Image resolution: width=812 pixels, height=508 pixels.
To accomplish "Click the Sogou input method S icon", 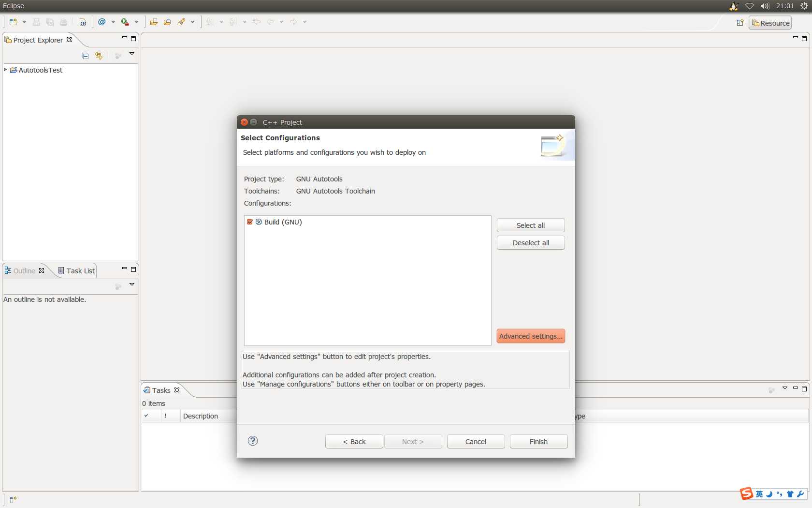I will point(747,493).
